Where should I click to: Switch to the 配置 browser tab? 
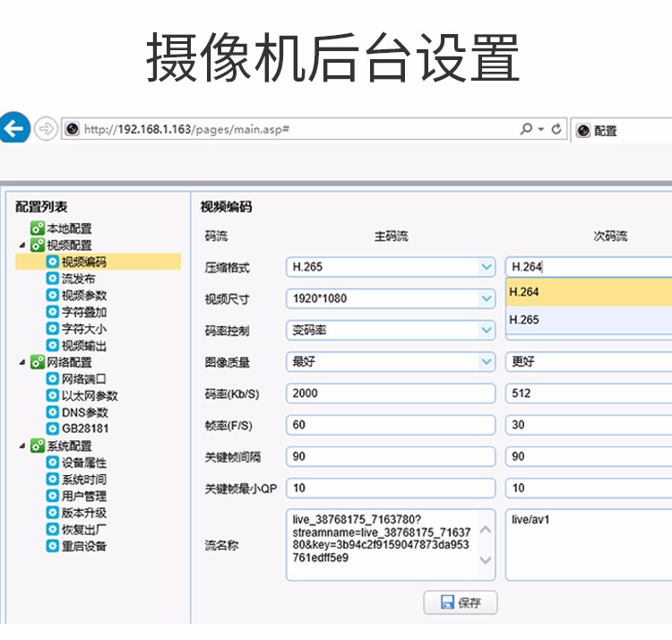coord(618,130)
